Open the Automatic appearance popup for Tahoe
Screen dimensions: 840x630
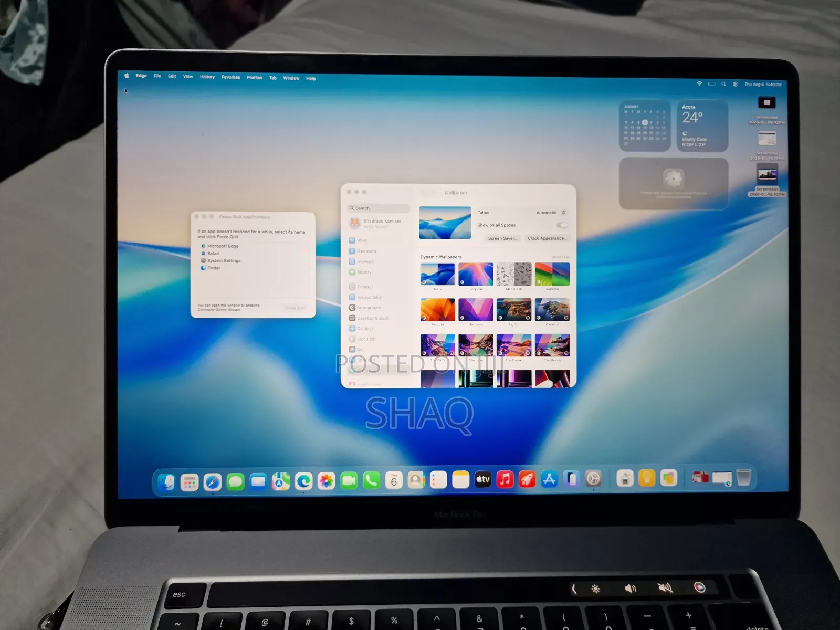(x=551, y=213)
